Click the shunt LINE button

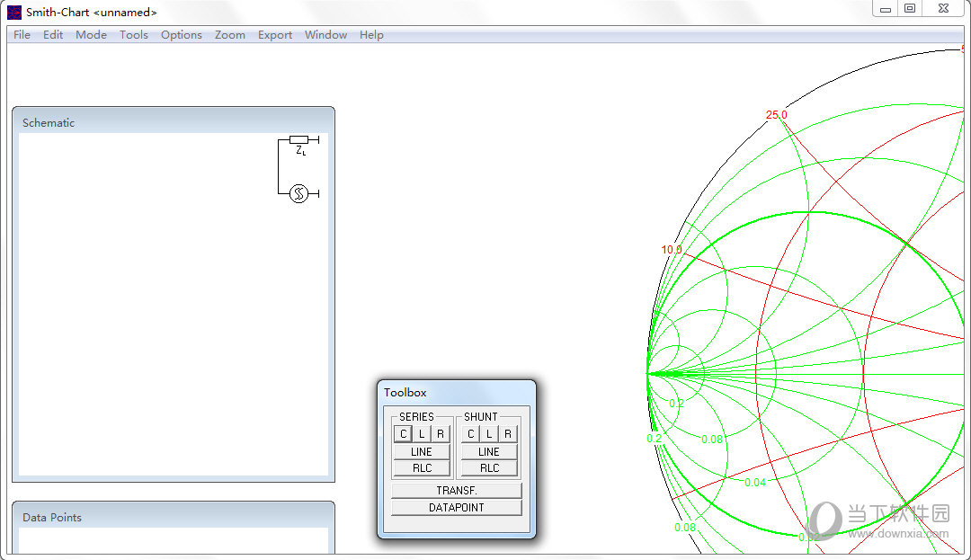489,451
